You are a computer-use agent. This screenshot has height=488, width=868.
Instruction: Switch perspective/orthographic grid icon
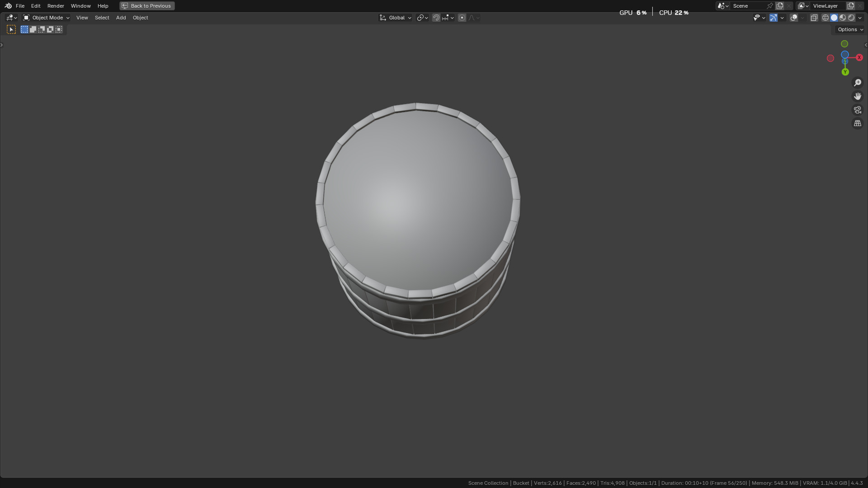pos(858,123)
